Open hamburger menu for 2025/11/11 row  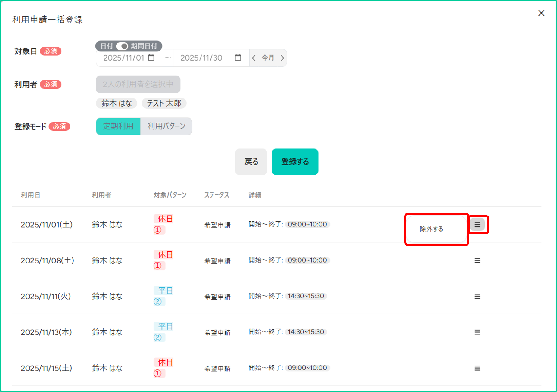coord(477,296)
